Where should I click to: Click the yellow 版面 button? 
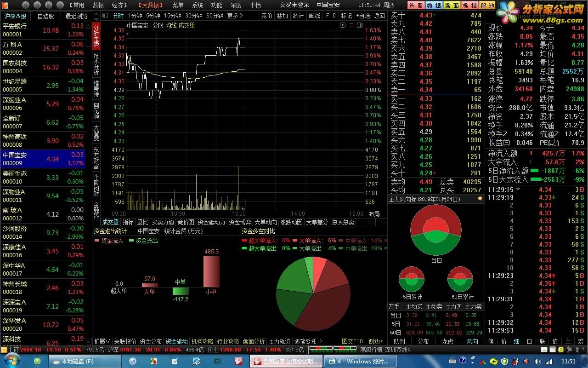coord(452,6)
